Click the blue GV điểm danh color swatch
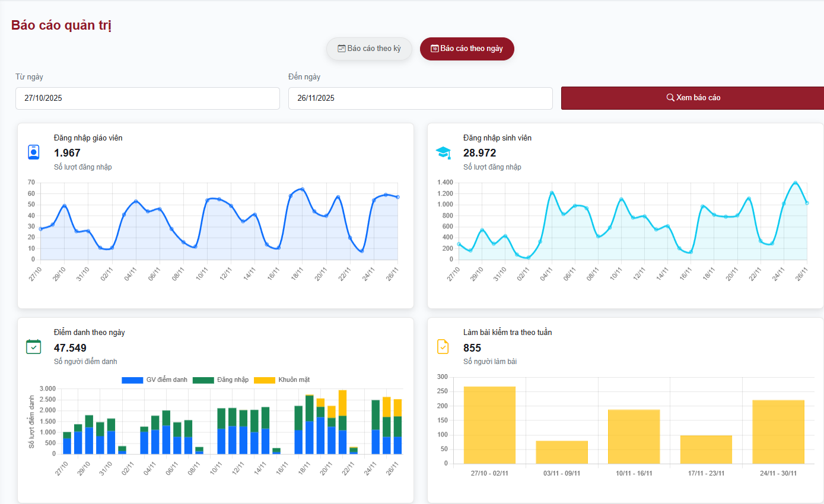The width and height of the screenshot is (824, 504). [132, 380]
